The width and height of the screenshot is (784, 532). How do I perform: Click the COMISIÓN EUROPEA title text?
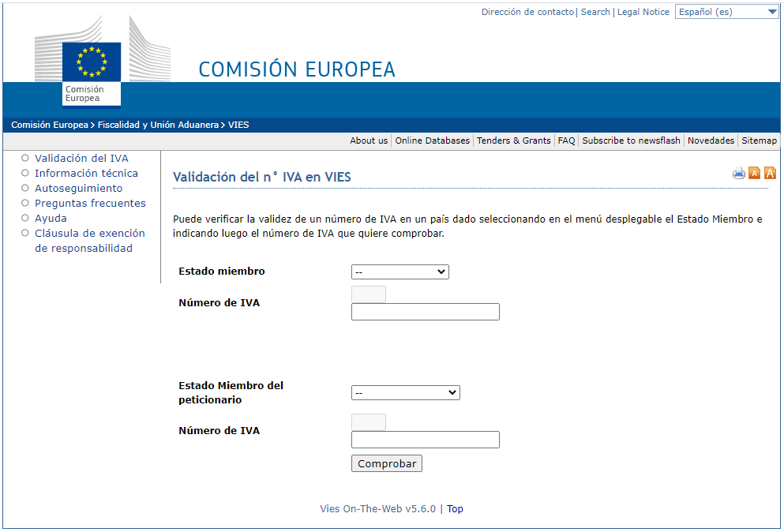pyautogui.click(x=297, y=69)
